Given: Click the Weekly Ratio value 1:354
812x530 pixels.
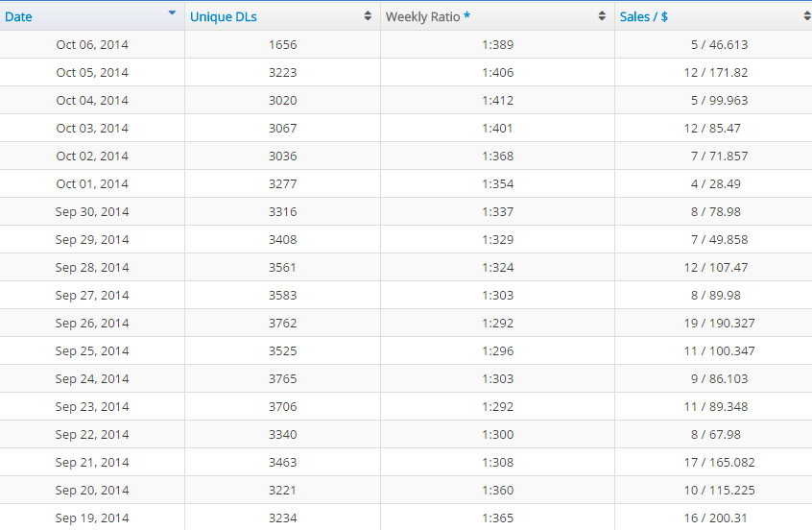Looking at the screenshot, I should pyautogui.click(x=497, y=184).
